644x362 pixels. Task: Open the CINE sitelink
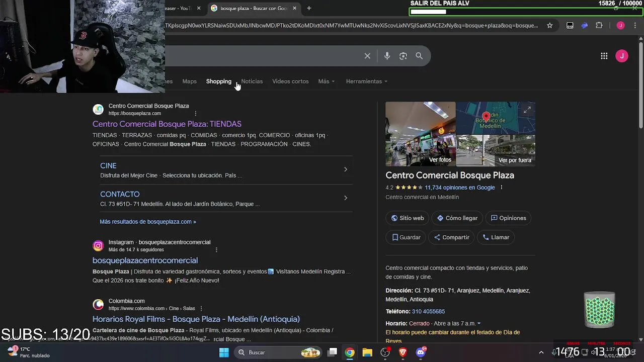[108, 165]
